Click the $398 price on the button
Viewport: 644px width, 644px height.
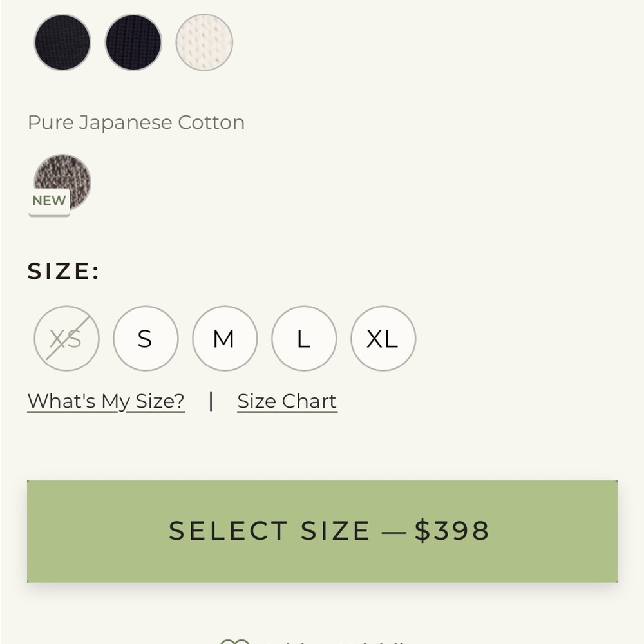coord(451,531)
